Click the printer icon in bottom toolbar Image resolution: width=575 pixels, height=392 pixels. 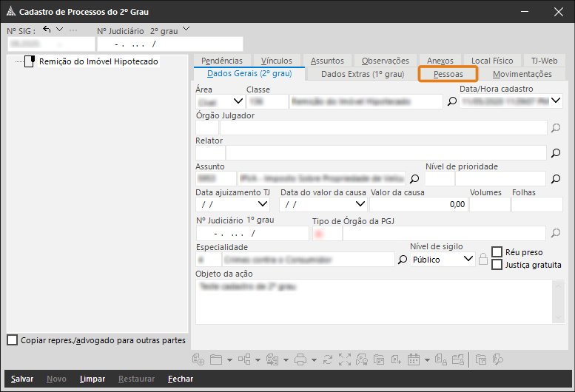[x=300, y=359]
